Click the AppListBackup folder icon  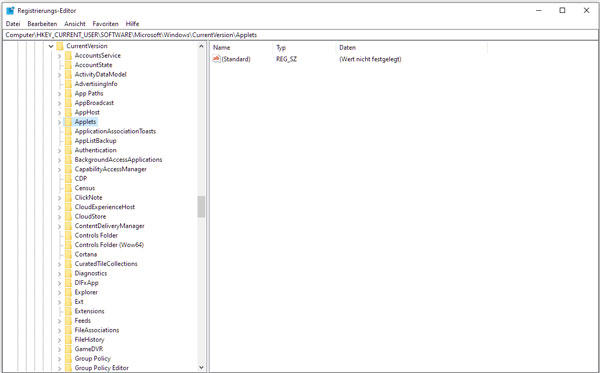click(68, 141)
